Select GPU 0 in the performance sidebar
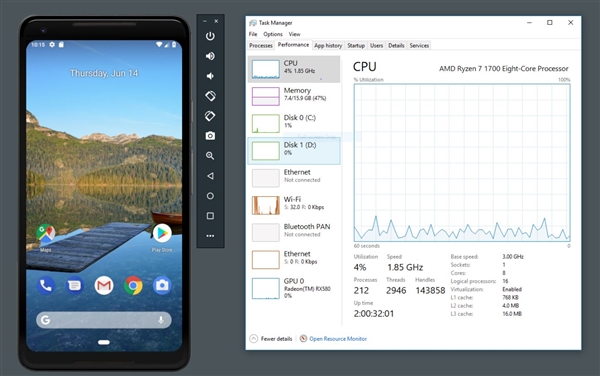 tap(294, 288)
